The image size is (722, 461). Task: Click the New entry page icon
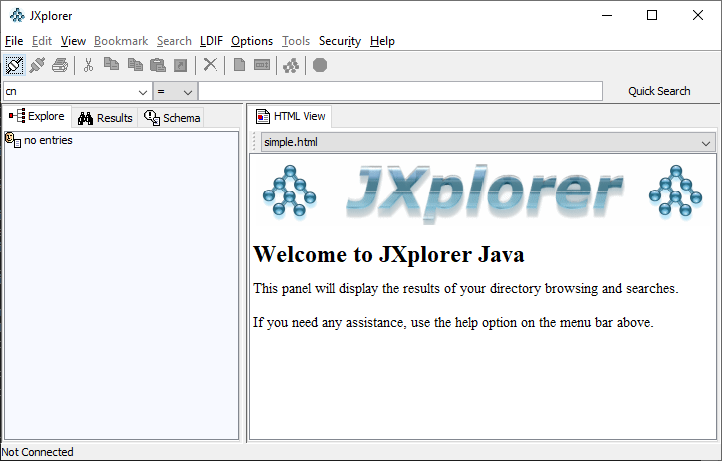click(x=239, y=65)
